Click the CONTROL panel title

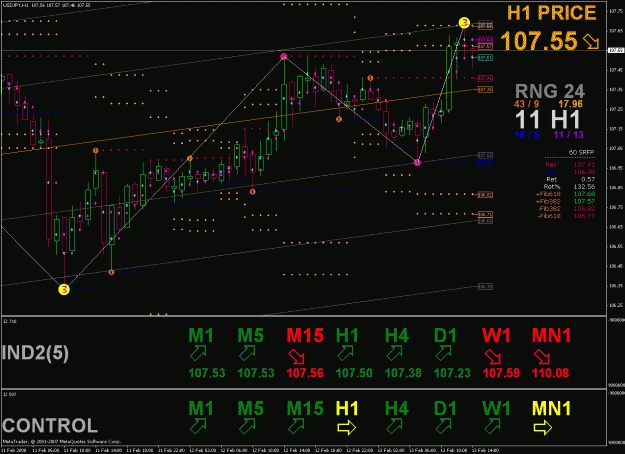(x=50, y=426)
